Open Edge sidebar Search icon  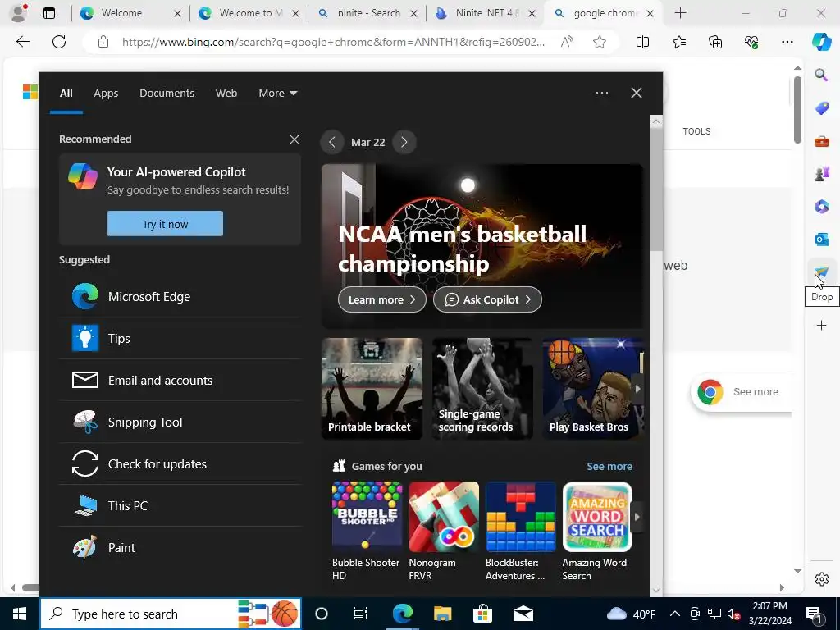(x=821, y=75)
